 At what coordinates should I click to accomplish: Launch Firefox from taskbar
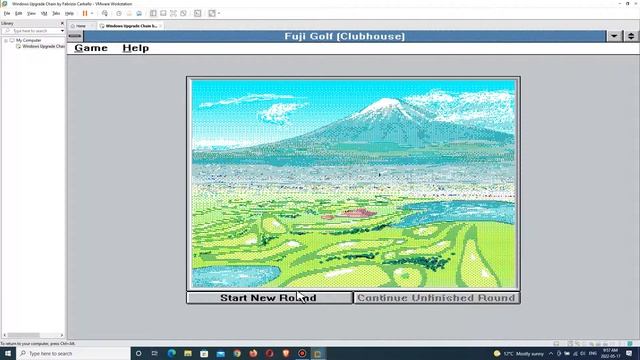click(x=253, y=353)
